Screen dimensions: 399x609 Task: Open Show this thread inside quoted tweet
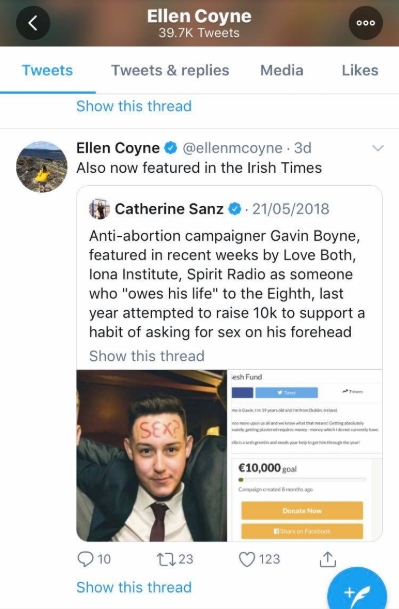tap(147, 356)
